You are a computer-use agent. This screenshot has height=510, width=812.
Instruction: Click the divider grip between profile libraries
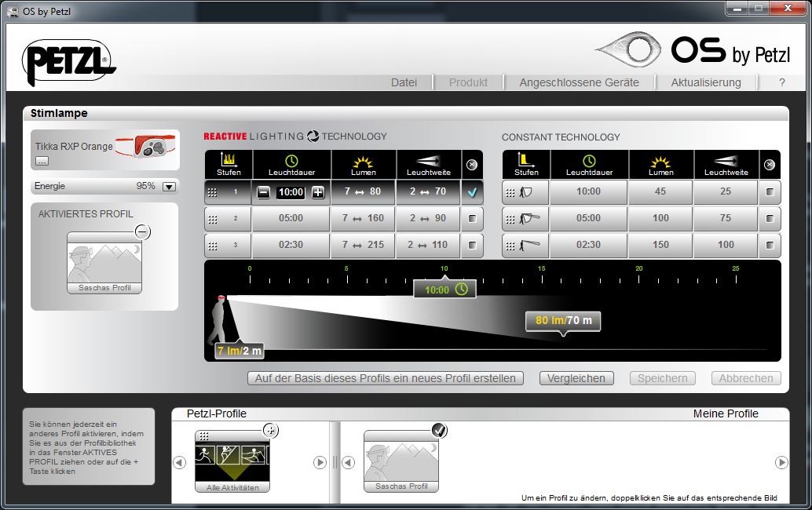[335, 462]
